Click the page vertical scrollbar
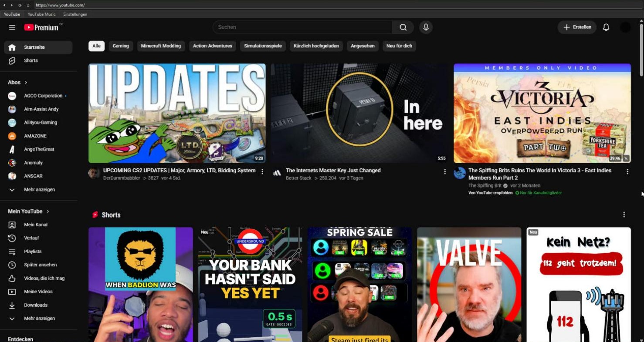This screenshot has width=644, height=342. click(641, 50)
